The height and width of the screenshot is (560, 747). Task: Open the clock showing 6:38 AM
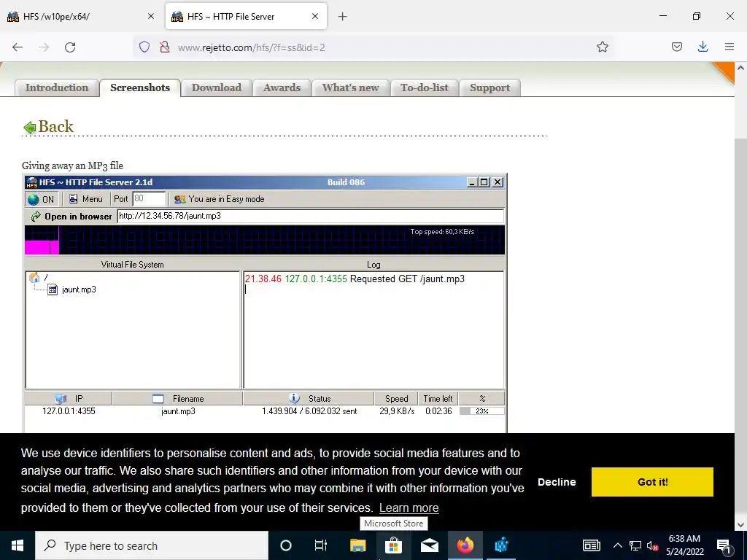tap(684, 545)
